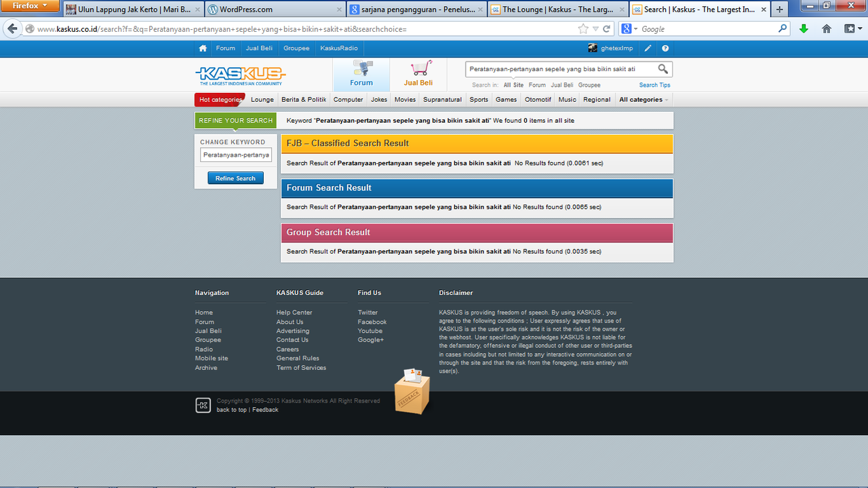
Task: Open the Music category
Action: pyautogui.click(x=568, y=100)
